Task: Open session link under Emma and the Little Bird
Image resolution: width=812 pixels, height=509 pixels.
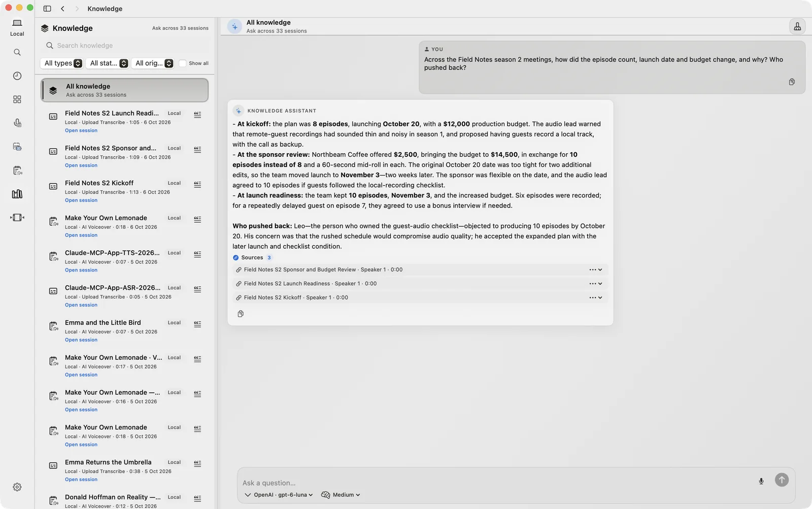Action: pos(81,340)
